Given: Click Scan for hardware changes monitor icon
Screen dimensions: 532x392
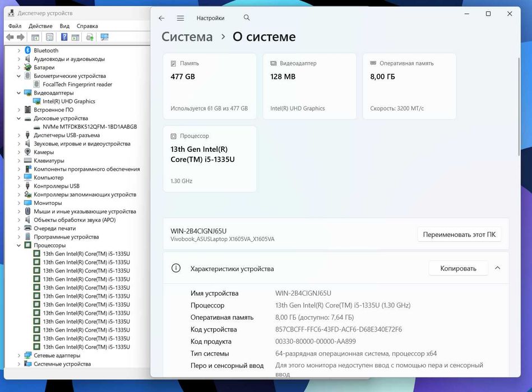Looking at the screenshot, I should click(x=104, y=37).
